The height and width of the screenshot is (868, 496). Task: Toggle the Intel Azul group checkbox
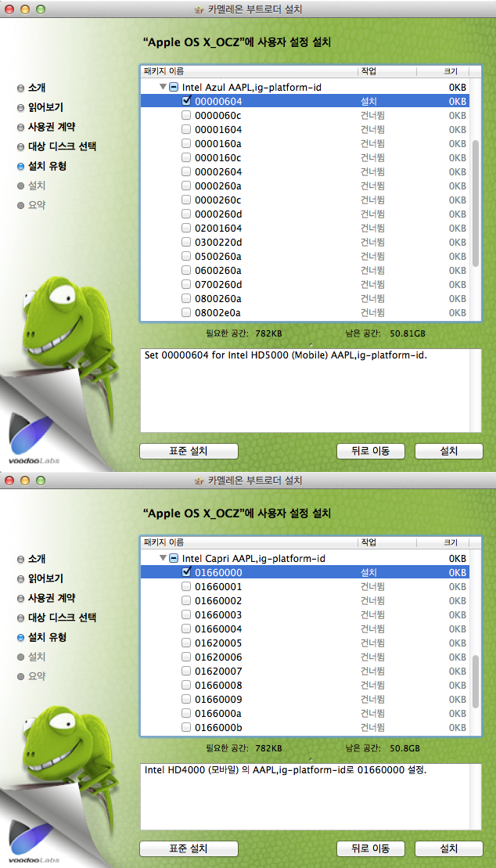(174, 88)
